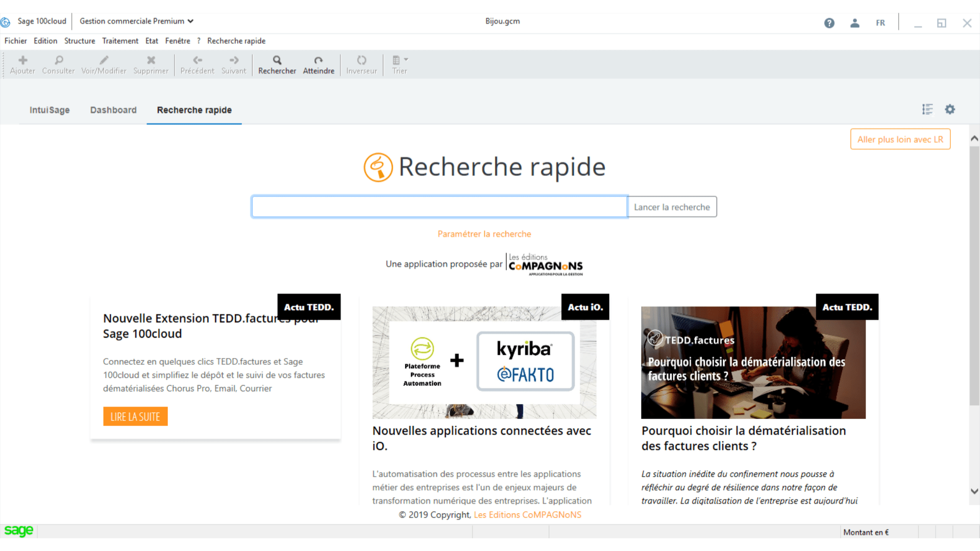Open the Fenêtre menu
This screenshot has height=551, width=980.
click(x=178, y=41)
